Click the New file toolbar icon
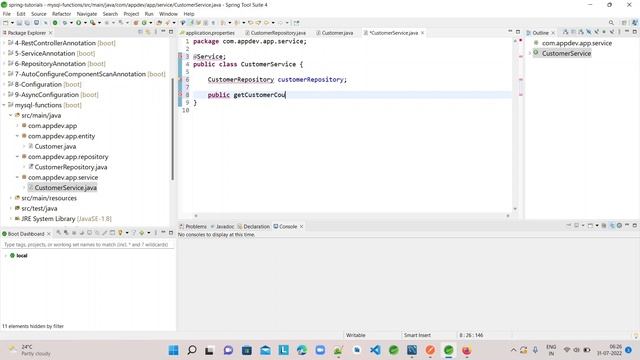 6,23
